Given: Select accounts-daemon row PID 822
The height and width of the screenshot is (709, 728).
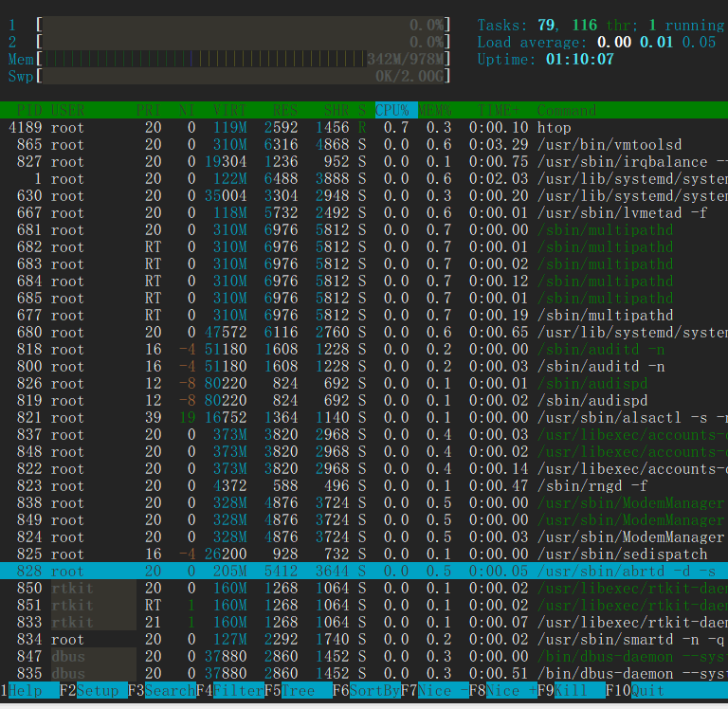Looking at the screenshot, I should point(364,468).
